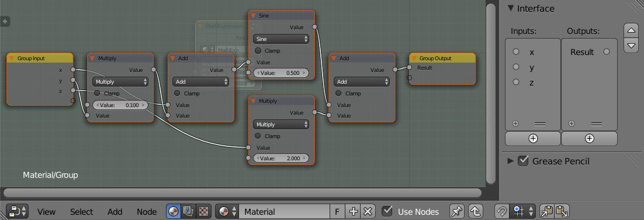Select input x in Interface list
644x220 pixels.
533,52
